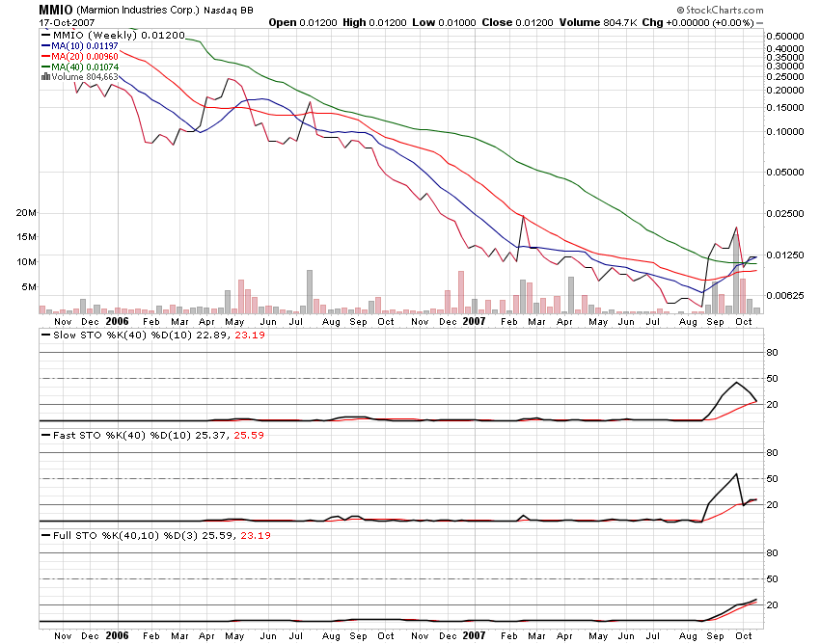The width and height of the screenshot is (820, 644).
Task: Click the 0.05000 price axis label
Action: (x=785, y=172)
